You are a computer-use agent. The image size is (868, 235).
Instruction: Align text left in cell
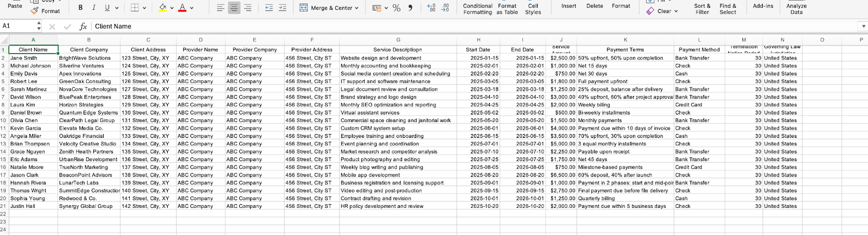coord(220,8)
